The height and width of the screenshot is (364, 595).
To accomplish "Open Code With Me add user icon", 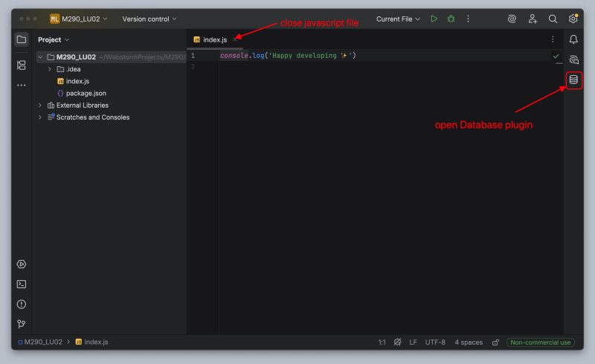I will 533,19.
